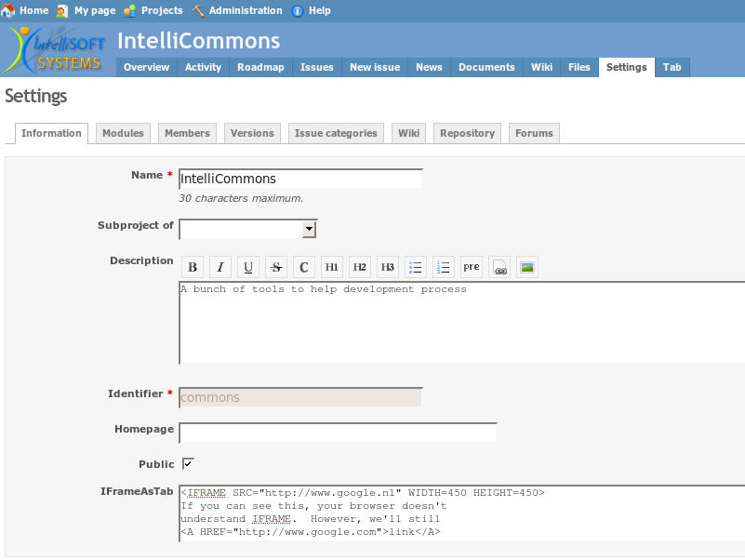
Task: Insert inline code with C button
Action: point(304,267)
